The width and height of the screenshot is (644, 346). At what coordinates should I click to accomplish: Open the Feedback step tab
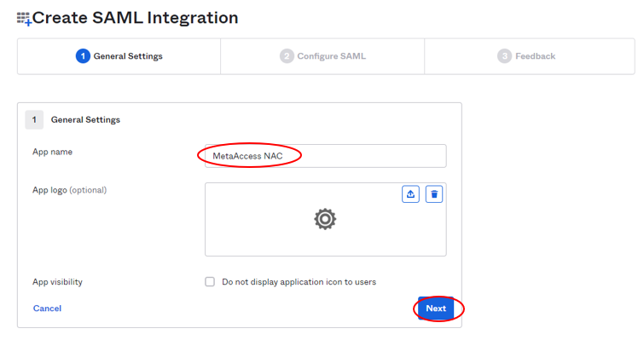click(530, 56)
